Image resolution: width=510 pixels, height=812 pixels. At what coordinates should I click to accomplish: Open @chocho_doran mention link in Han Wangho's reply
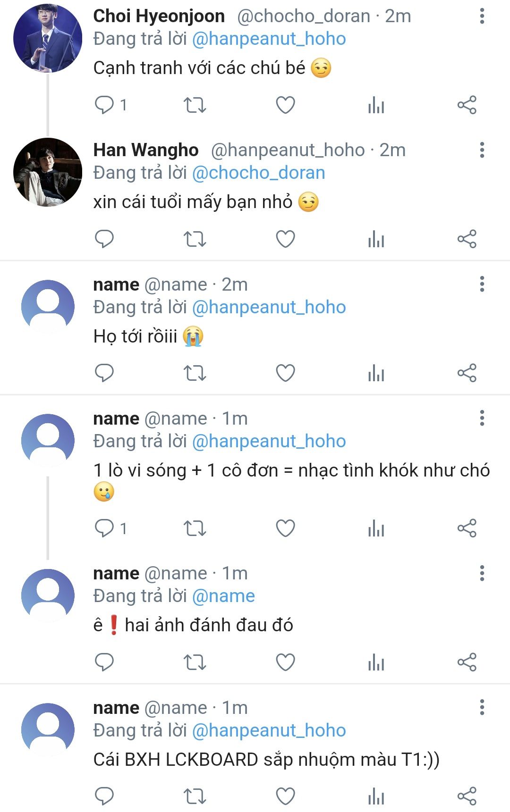pos(258,173)
